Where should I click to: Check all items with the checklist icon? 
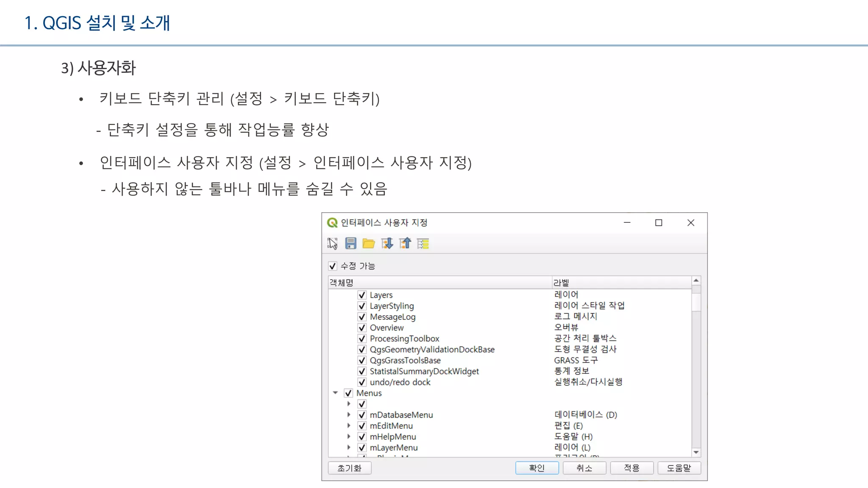(x=423, y=244)
